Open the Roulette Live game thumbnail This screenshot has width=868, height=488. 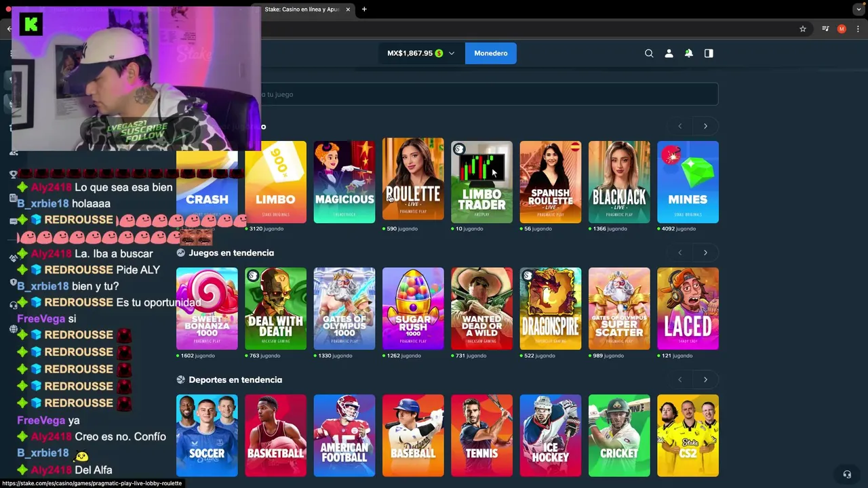point(413,179)
